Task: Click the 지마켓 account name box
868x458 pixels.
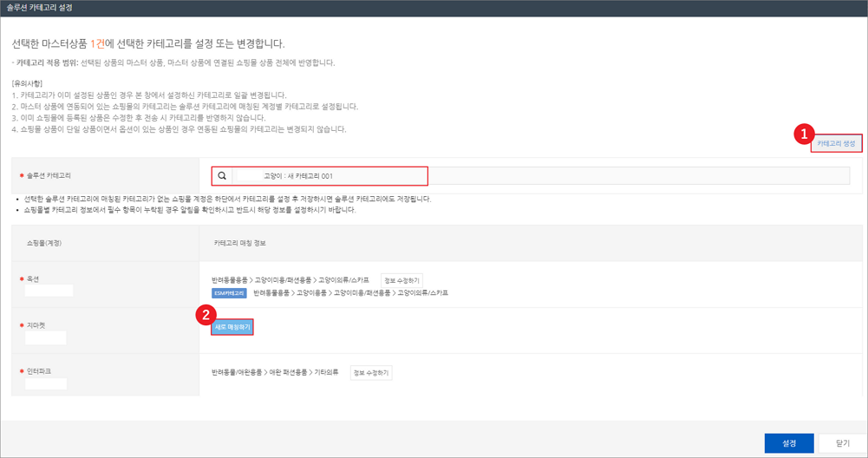Action: [46, 337]
